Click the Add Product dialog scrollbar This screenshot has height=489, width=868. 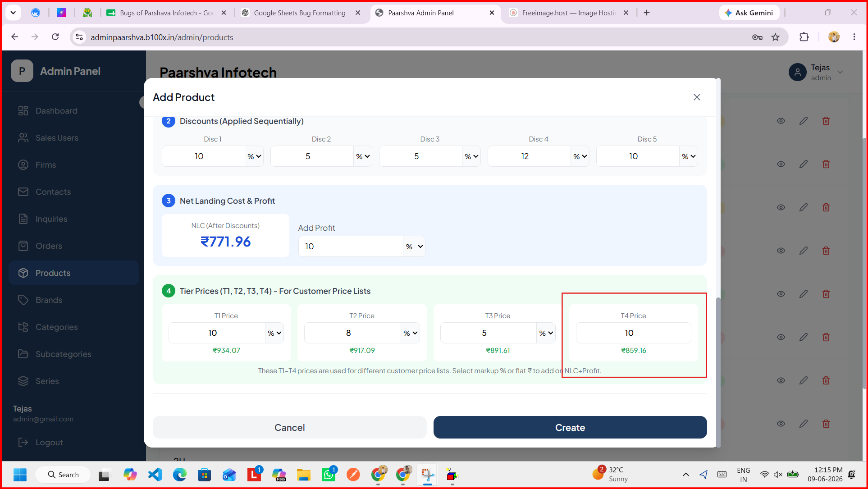[718, 372]
